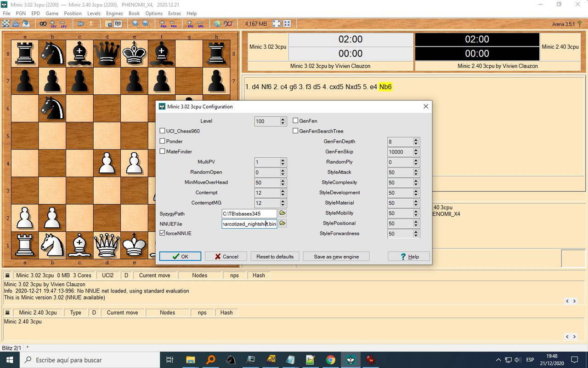Click the Task View taskbar icon
588x368 pixels.
170,360
